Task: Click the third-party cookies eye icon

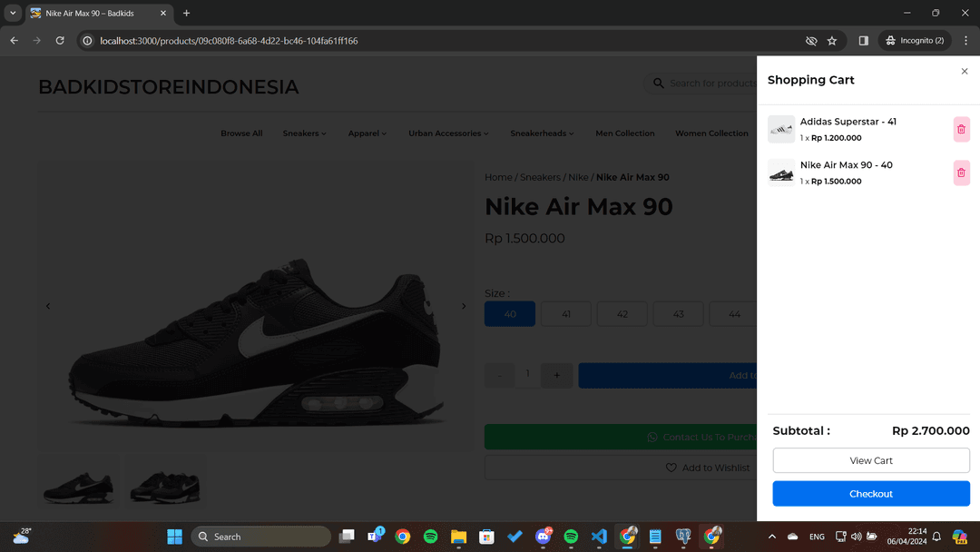Action: (811, 41)
